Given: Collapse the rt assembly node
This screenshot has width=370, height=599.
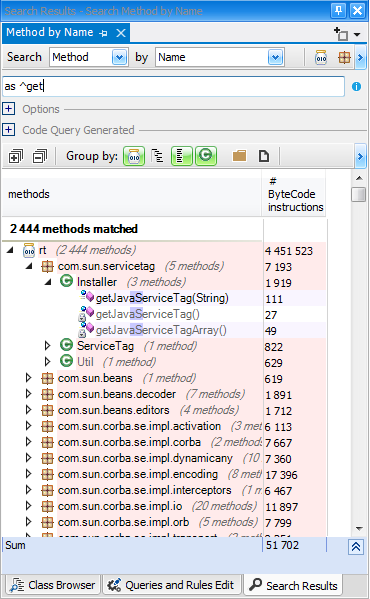Looking at the screenshot, I should tap(10, 250).
